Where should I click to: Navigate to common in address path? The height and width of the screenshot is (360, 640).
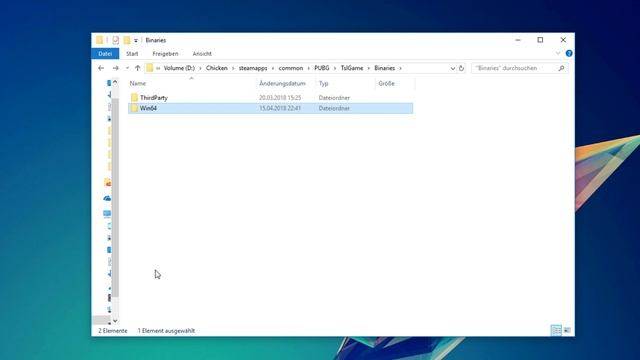click(291, 68)
